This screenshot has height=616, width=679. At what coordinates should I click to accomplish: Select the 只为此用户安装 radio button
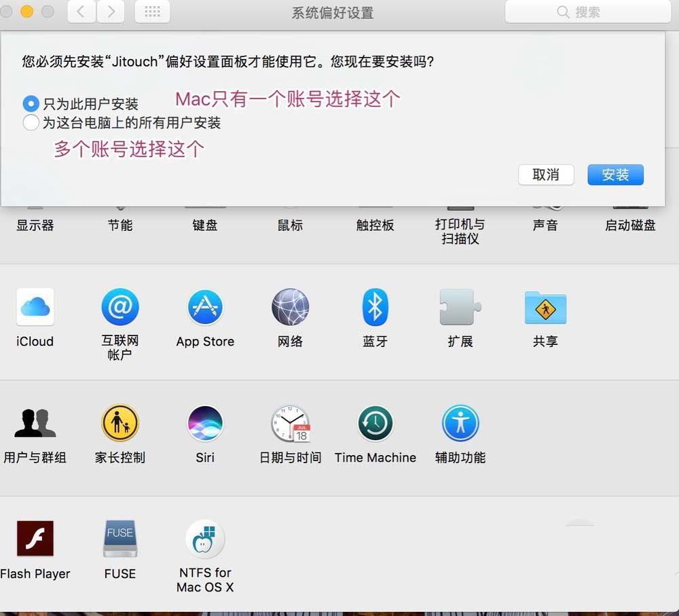[30, 103]
